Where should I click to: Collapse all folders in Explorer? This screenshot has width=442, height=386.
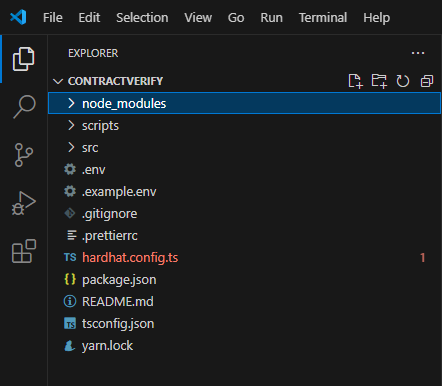tap(427, 81)
